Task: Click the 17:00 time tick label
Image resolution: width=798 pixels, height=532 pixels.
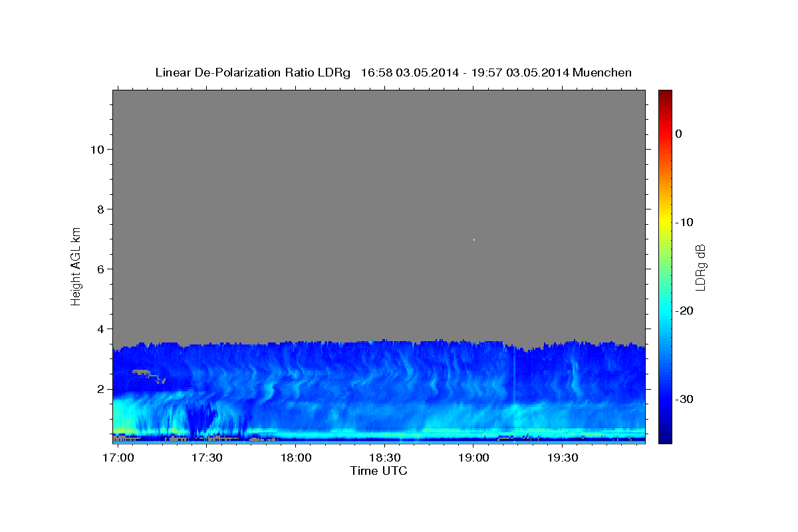Action: (118, 458)
